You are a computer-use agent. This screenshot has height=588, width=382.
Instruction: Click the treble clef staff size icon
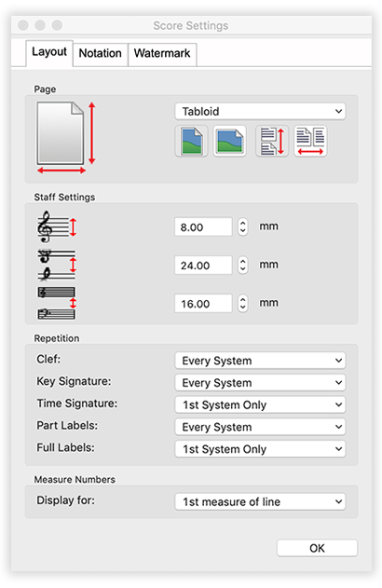coord(57,226)
